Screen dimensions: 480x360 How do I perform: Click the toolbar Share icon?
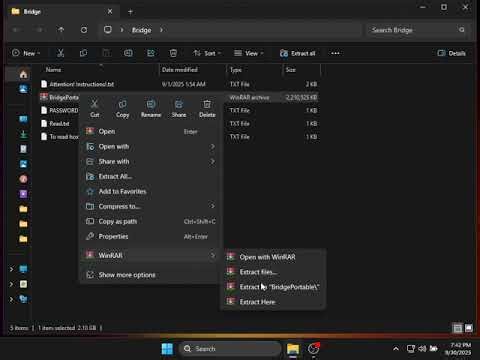[x=151, y=53]
